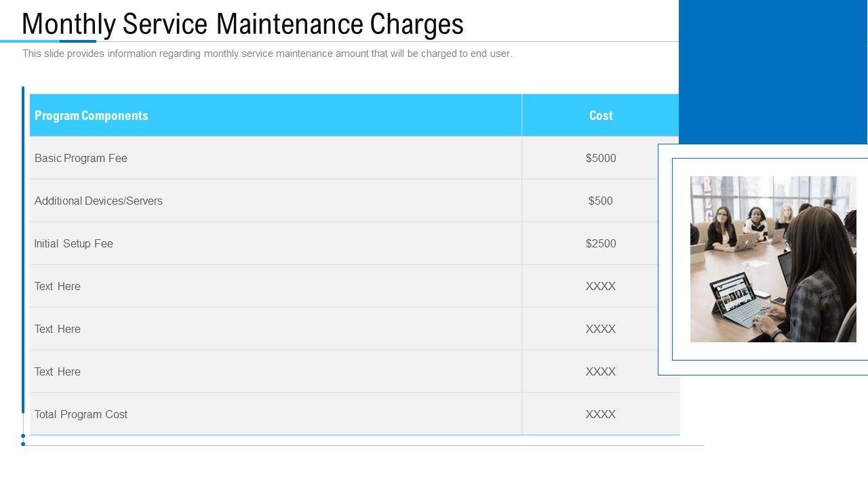868x488 pixels.
Task: Click the slide title 'Monthly Service Maintenance Charges'
Action: tap(243, 24)
